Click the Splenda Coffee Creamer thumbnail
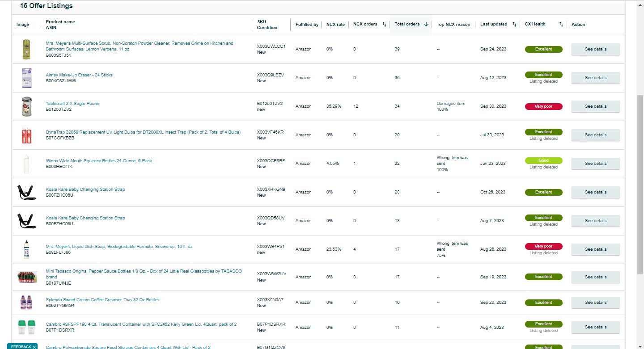The height and width of the screenshot is (349, 644). 27,303
